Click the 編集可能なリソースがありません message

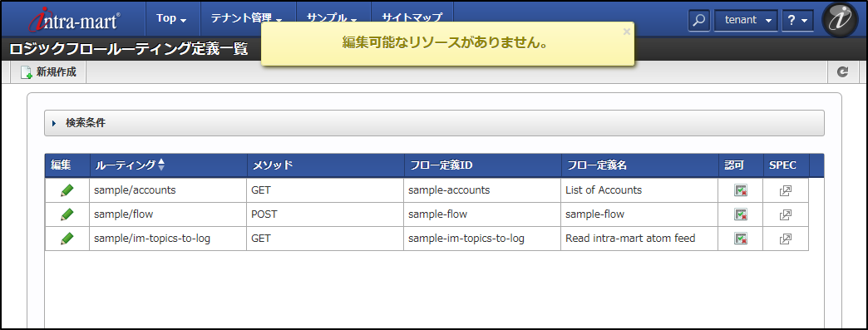point(445,43)
